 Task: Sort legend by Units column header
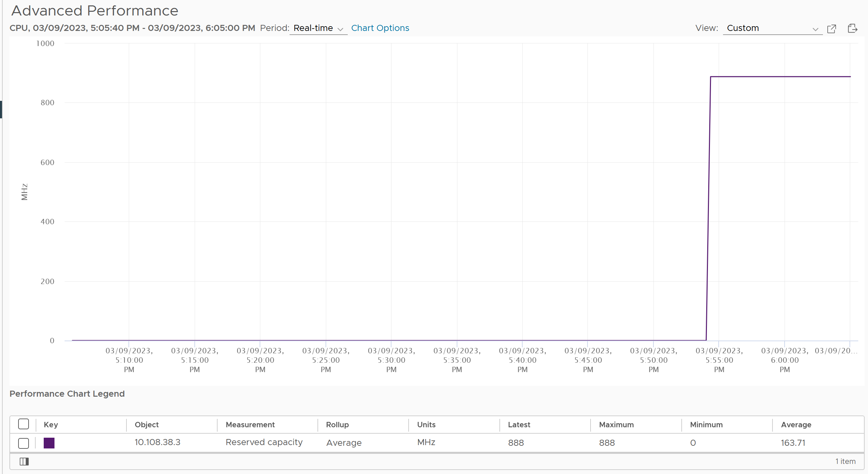coord(426,425)
